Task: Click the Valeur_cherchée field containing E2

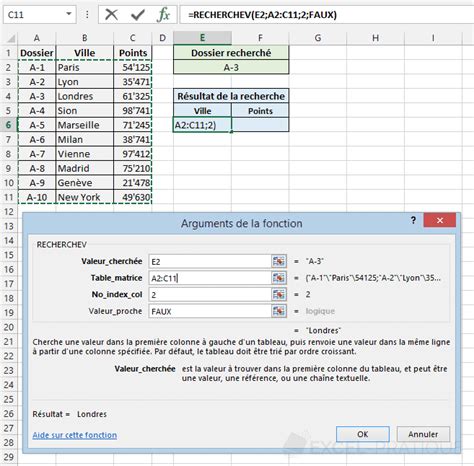Action: (x=210, y=261)
